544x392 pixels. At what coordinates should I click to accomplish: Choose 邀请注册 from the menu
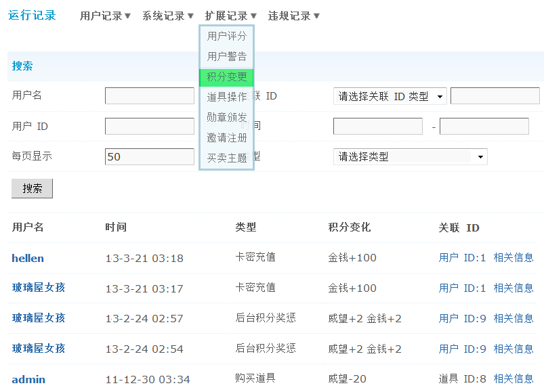point(226,137)
